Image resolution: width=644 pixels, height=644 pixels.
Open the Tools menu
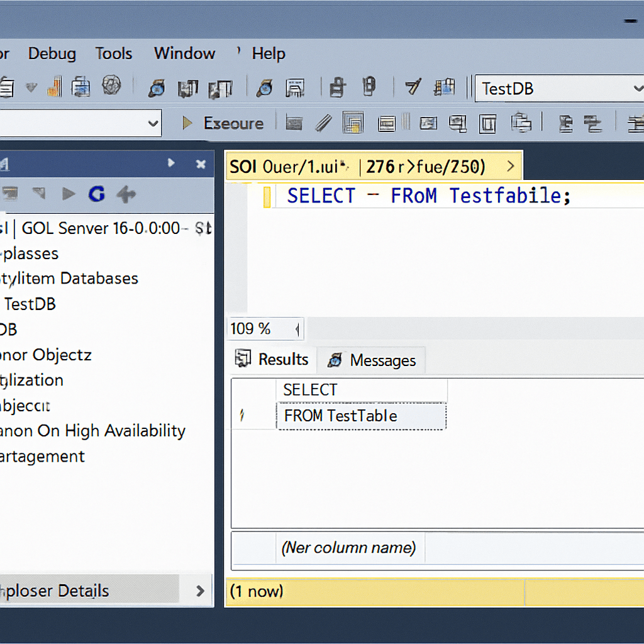coord(114,53)
